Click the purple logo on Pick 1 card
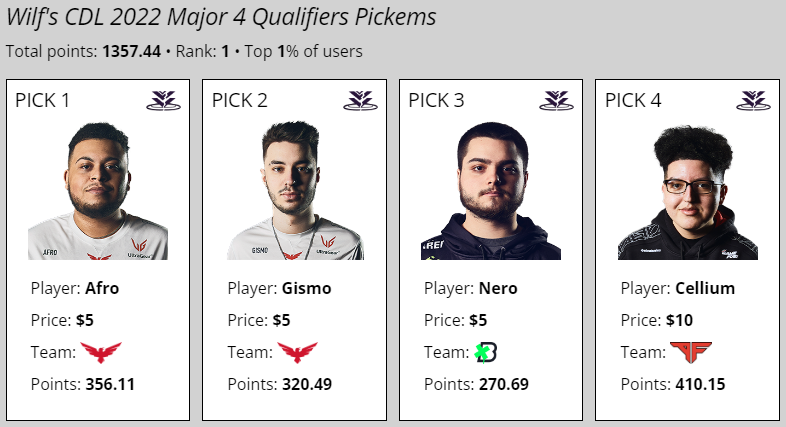This screenshot has height=427, width=786. [x=163, y=100]
